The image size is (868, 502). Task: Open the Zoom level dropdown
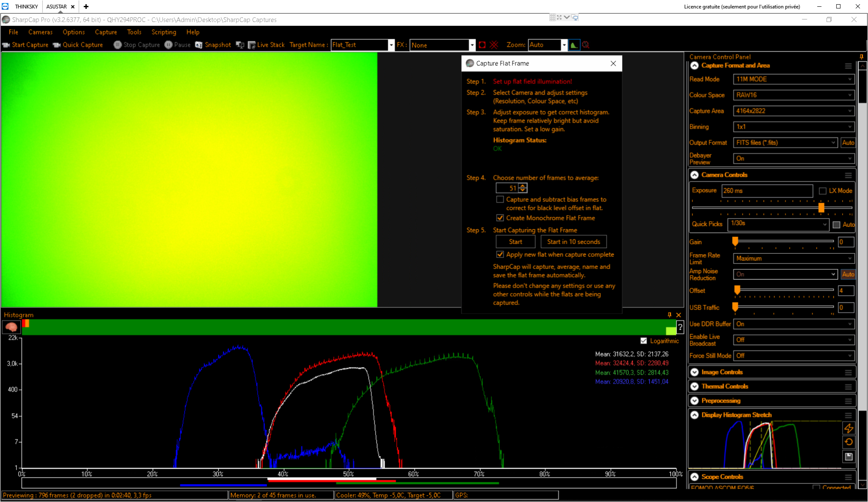coord(564,45)
